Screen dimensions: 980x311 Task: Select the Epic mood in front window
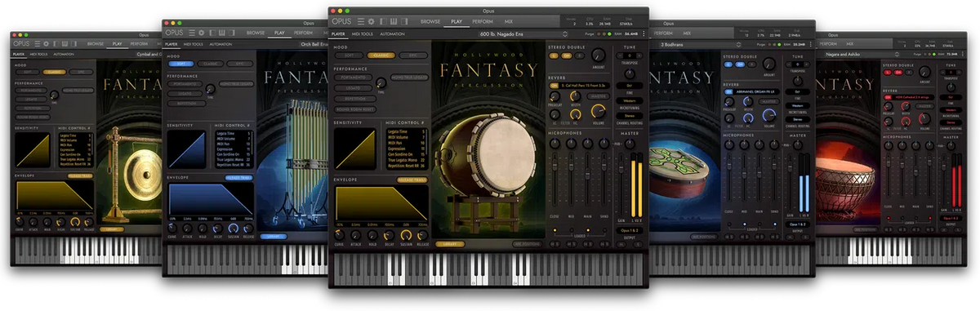point(413,56)
